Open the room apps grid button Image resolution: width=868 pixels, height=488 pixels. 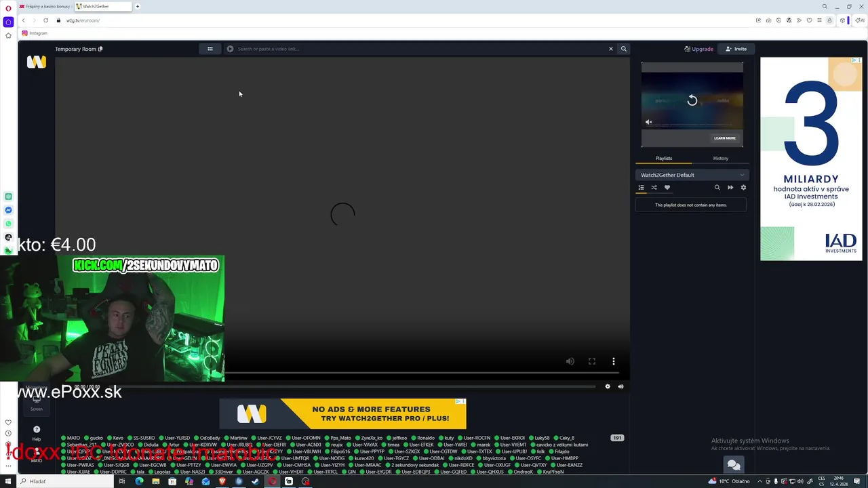[210, 49]
